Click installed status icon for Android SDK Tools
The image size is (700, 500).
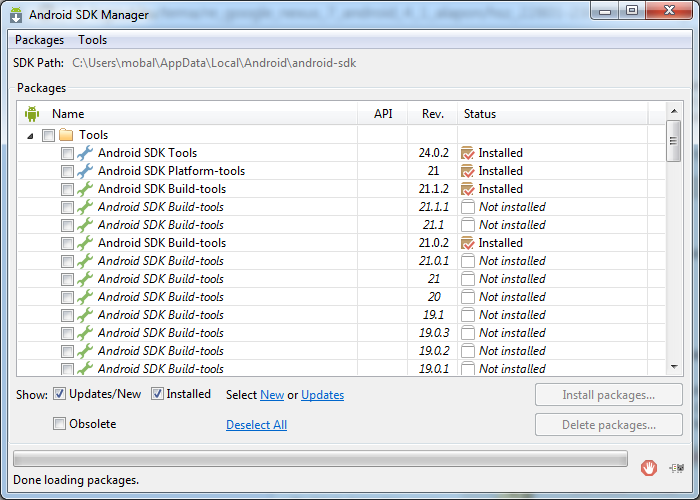(467, 153)
